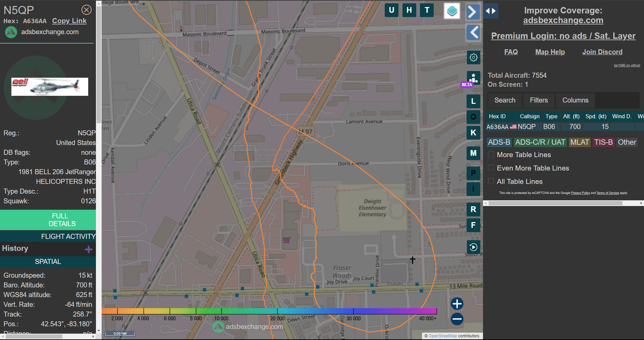Open the Map Help link
This screenshot has width=644, height=340.
click(550, 52)
